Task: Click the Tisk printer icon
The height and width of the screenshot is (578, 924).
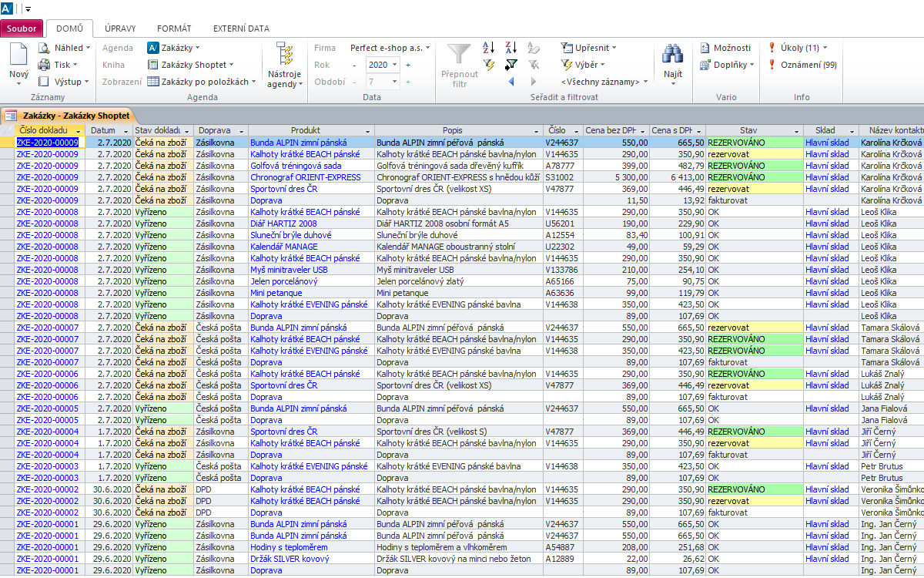Action: click(x=45, y=65)
